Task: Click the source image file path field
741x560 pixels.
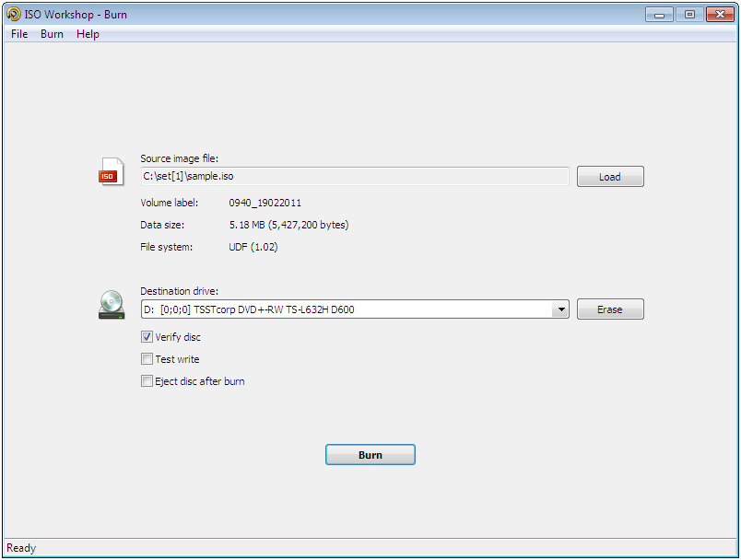Action: (355, 176)
